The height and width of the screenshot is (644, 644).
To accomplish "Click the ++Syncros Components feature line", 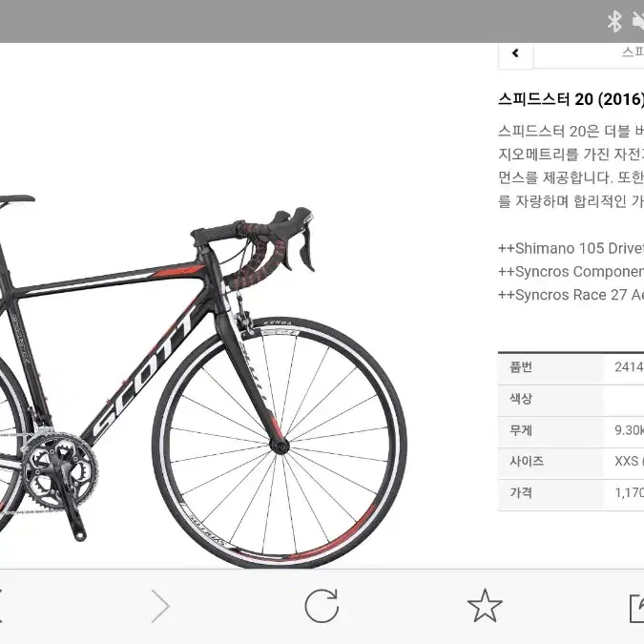I will point(571,272).
